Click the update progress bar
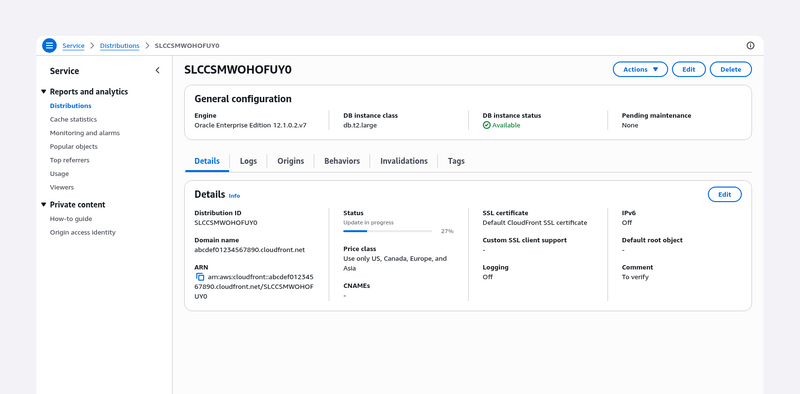Screen dimensions: 800x394 pyautogui.click(x=387, y=231)
